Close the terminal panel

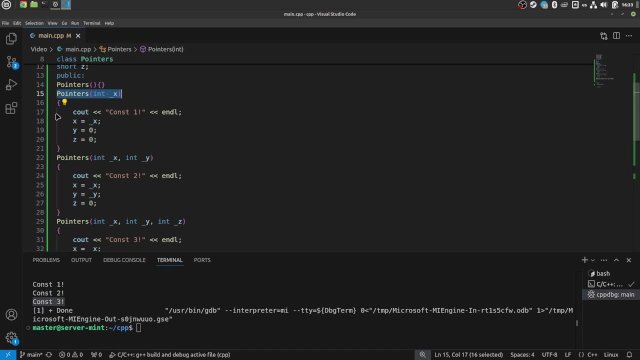coord(629,260)
